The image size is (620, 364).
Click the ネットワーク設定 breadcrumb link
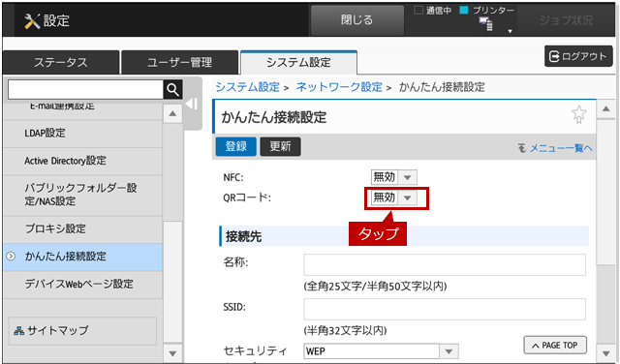point(339,87)
